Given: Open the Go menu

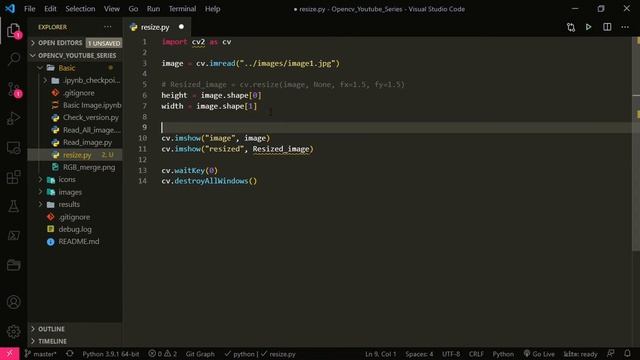Looking at the screenshot, I should pos(133,9).
